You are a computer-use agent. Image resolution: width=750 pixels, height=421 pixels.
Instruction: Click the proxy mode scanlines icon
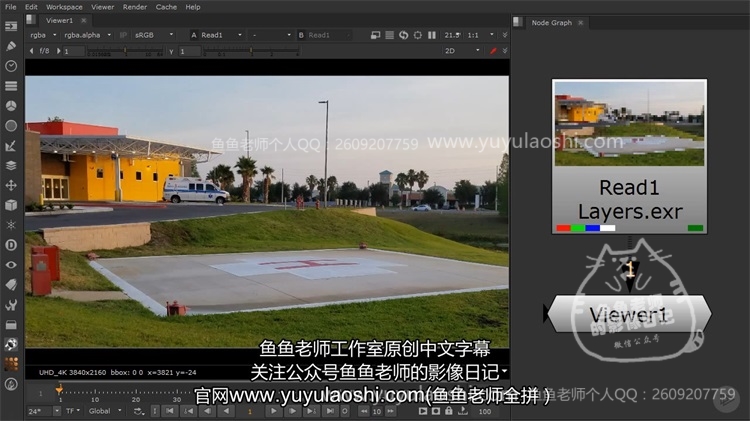[390, 35]
